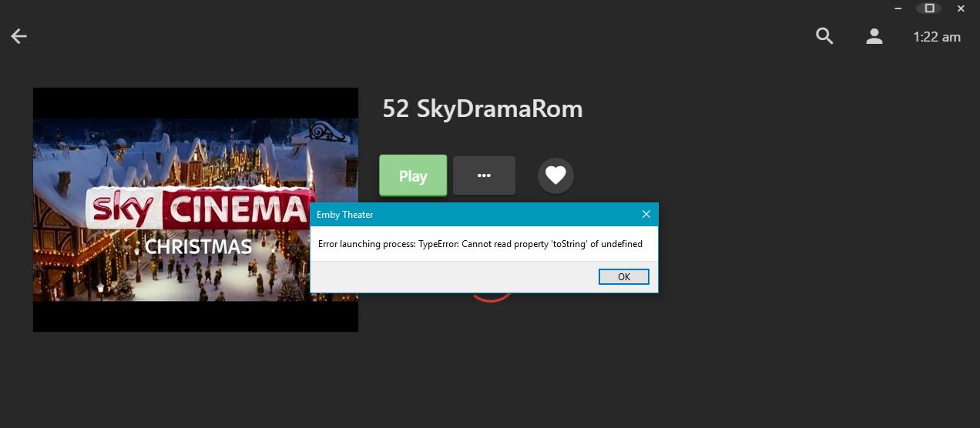The height and width of the screenshot is (428, 980).
Task: Click the 52 SkyDramaRom title
Action: 482,109
